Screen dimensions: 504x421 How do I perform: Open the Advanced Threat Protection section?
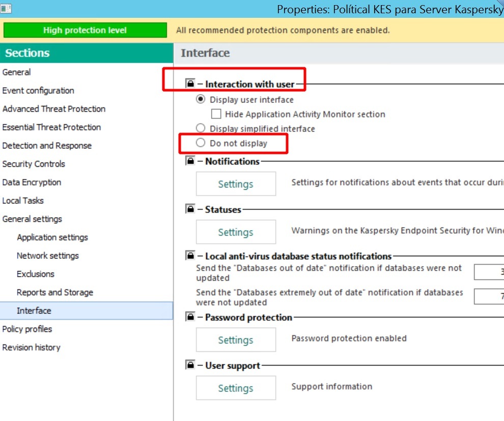[54, 109]
